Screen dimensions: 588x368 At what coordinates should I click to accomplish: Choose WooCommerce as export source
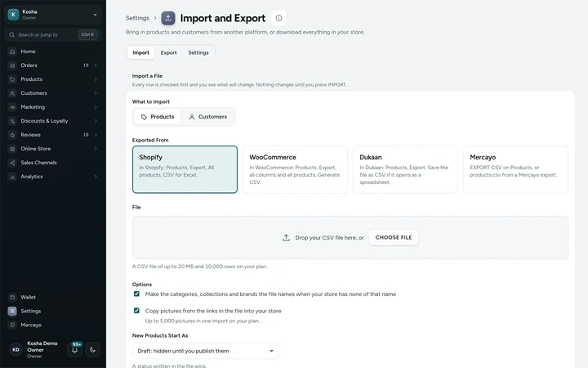295,169
